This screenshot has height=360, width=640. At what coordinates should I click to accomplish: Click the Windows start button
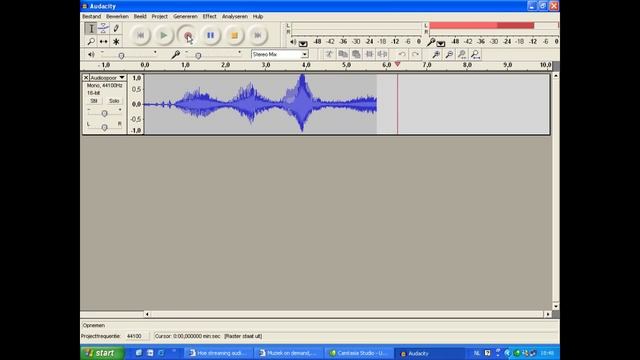click(x=103, y=353)
